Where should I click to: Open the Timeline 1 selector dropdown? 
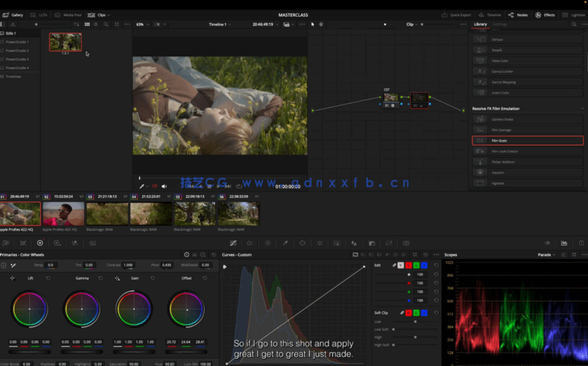pos(219,24)
